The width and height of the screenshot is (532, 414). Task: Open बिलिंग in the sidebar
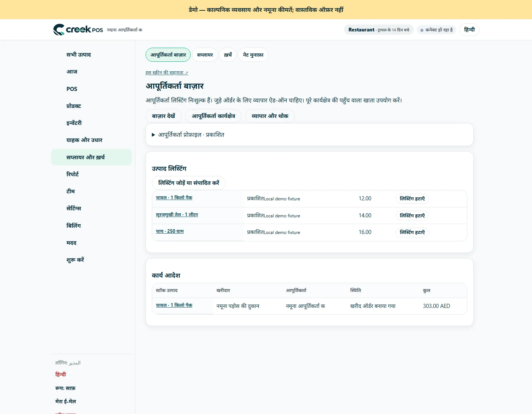pyautogui.click(x=91, y=225)
